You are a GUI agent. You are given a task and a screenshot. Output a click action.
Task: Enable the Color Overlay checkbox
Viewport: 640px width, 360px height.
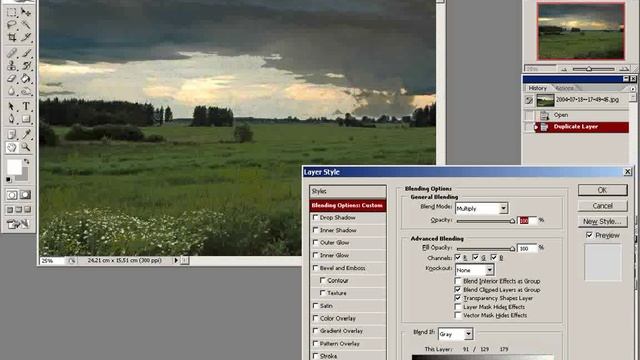pos(316,318)
